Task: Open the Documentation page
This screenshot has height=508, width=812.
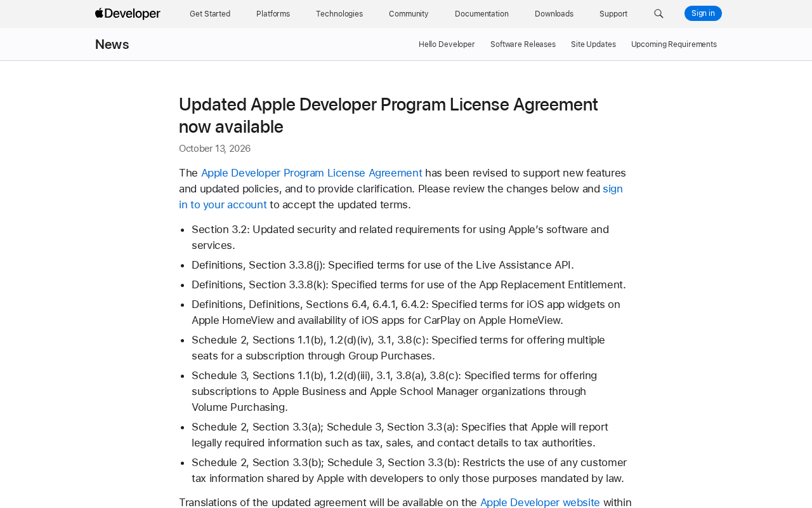Action: pos(481,14)
